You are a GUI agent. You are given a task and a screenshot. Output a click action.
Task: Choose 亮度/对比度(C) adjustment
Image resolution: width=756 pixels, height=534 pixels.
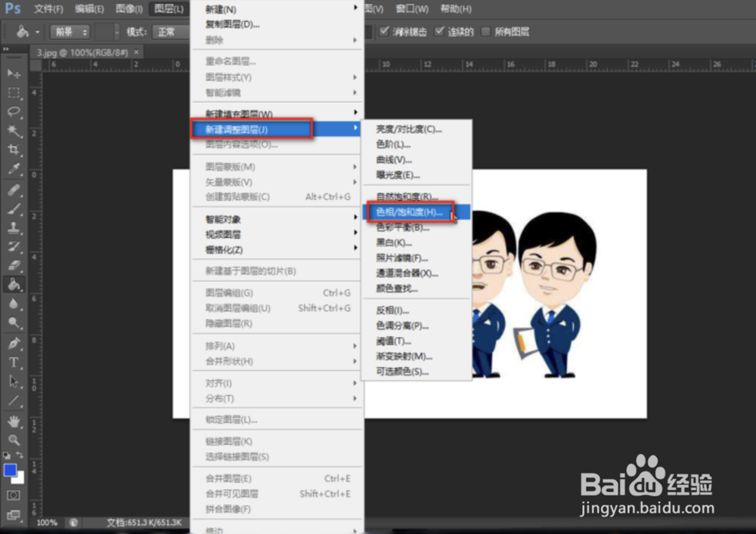pos(416,129)
